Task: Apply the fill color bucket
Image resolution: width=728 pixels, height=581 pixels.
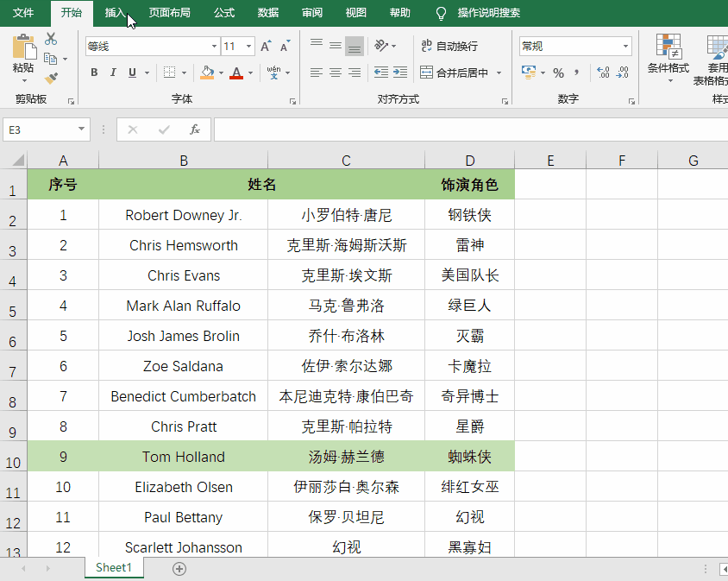Action: click(207, 73)
